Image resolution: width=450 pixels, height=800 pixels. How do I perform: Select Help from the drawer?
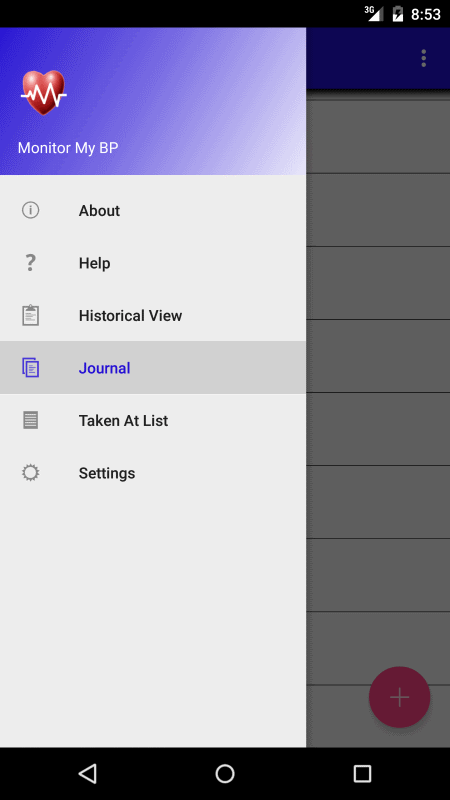tap(153, 263)
